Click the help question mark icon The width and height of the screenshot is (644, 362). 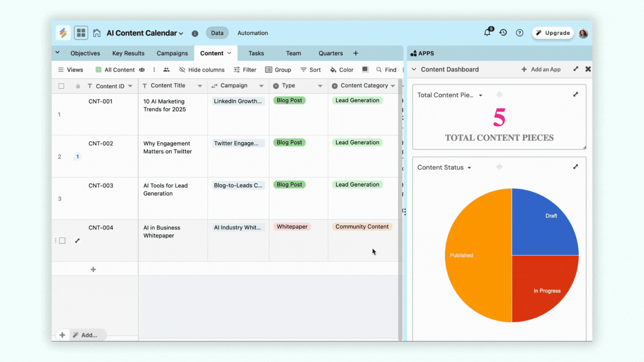(x=519, y=33)
